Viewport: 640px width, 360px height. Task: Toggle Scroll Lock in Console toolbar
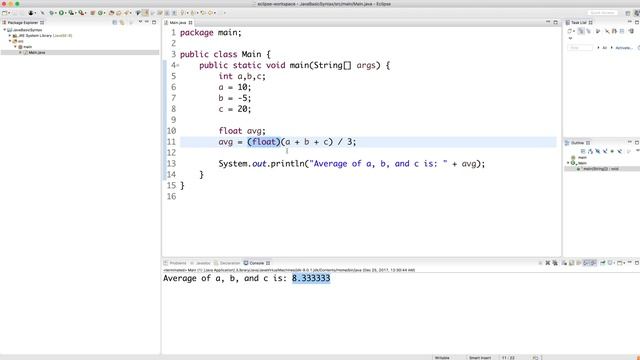point(571,263)
